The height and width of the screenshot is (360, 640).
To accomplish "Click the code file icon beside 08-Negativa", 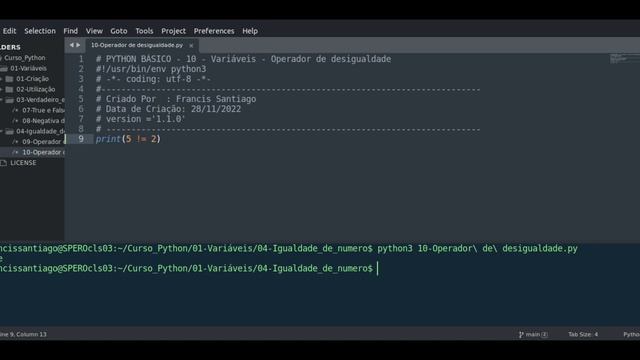I will coord(15,121).
